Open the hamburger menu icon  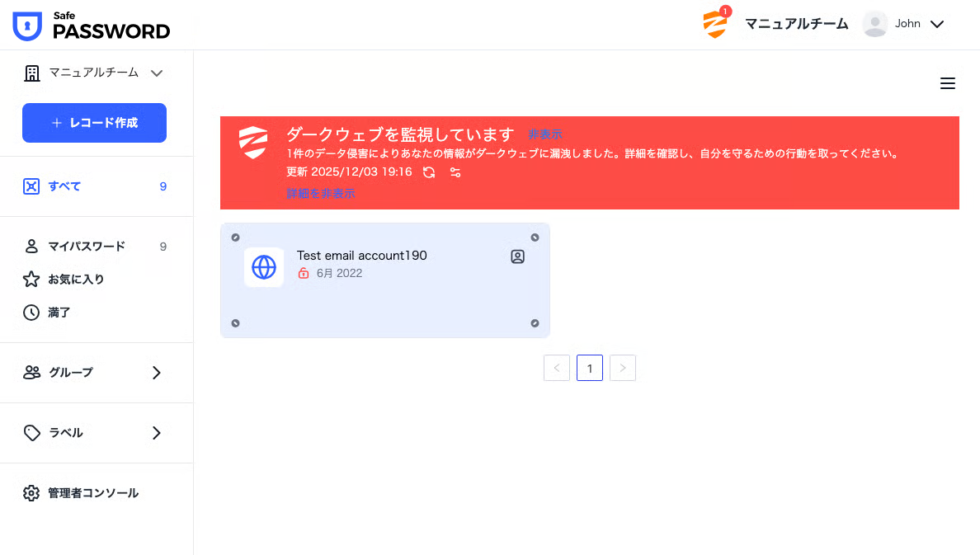pyautogui.click(x=948, y=83)
